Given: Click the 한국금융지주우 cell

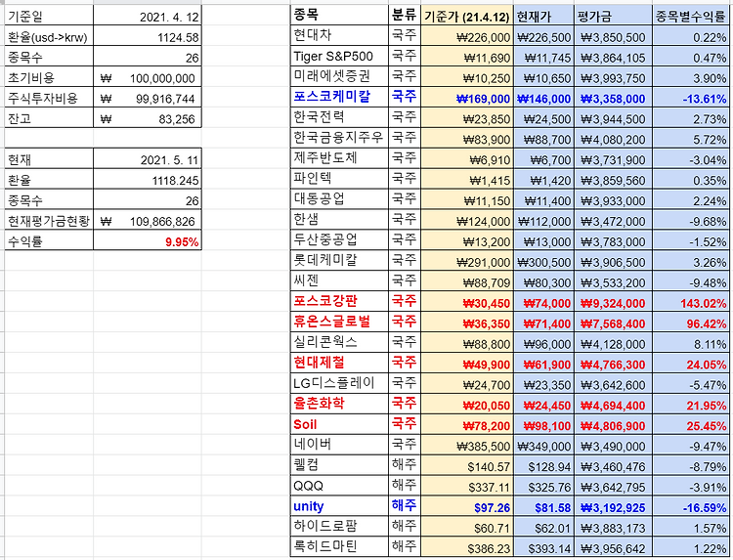Looking at the screenshot, I should [x=339, y=138].
